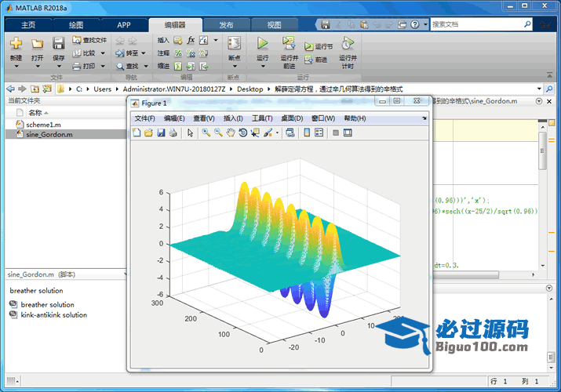Expand the New (新建) dropdown arrow
This screenshot has height=392, width=561.
(x=16, y=66)
